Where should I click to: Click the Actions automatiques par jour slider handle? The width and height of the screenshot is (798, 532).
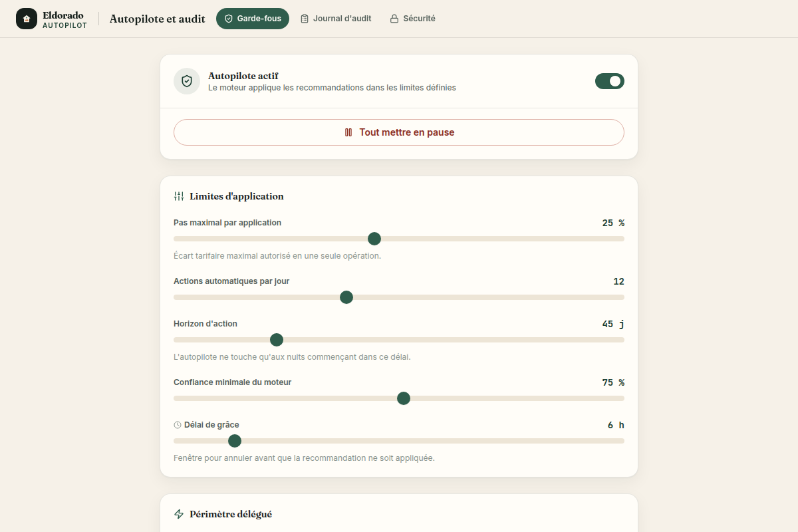click(x=346, y=297)
